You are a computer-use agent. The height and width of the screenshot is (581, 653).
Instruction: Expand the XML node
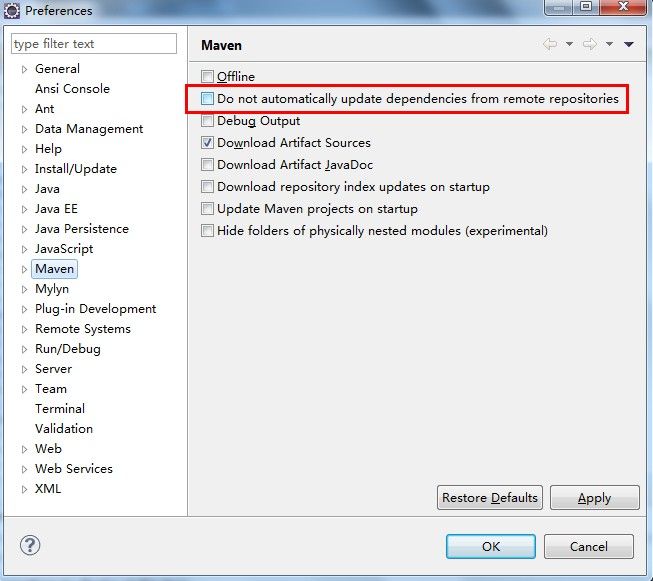(25, 489)
